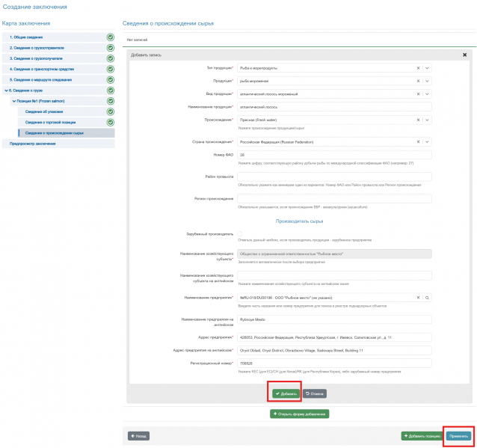477x448 pixels.
Task: Focus the 'Регистрационный номер' input field
Action: coord(334,363)
